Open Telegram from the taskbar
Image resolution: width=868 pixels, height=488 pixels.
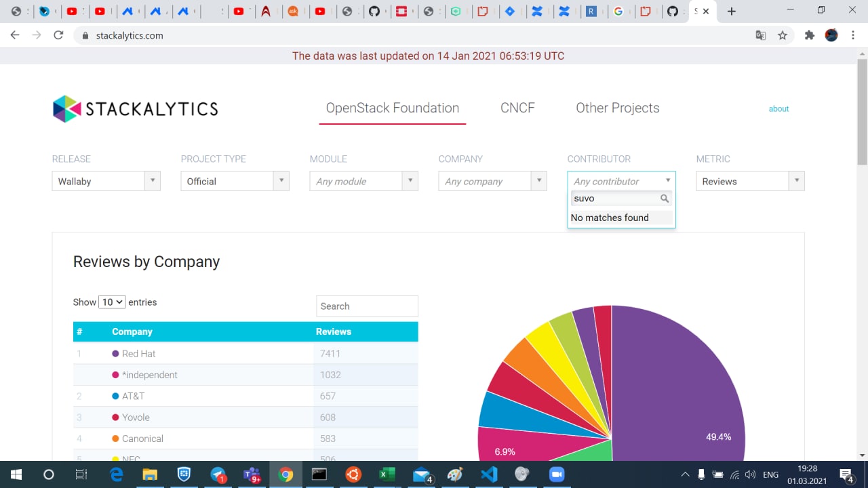tap(218, 474)
